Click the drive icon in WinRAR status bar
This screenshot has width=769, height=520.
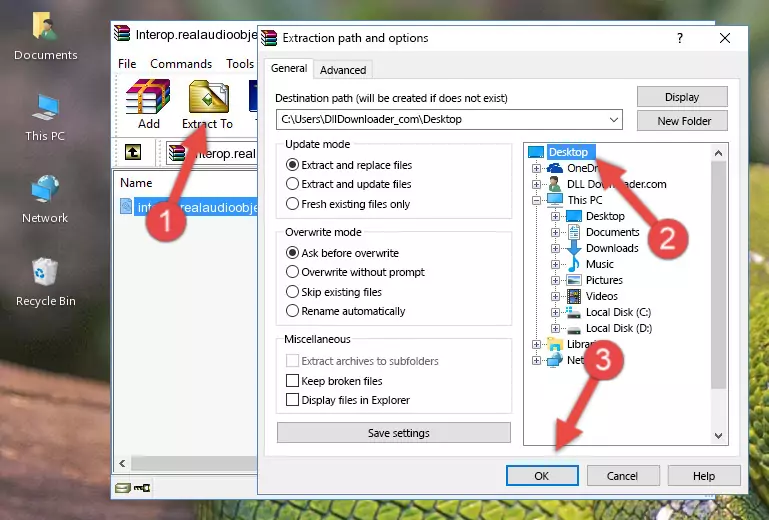click(x=123, y=488)
